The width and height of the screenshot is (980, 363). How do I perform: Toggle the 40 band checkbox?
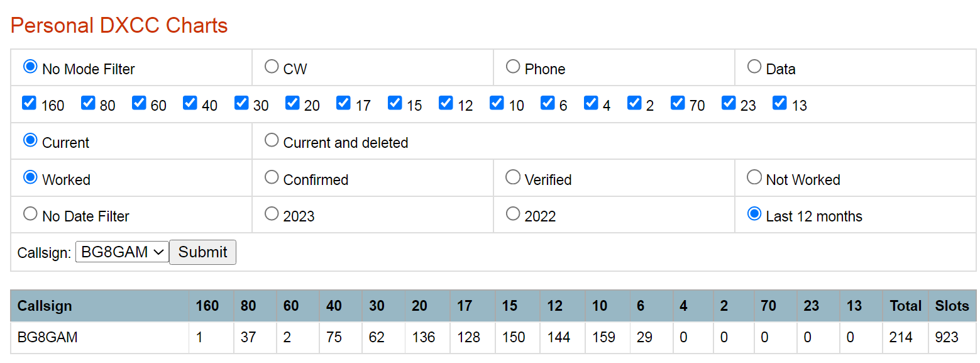190,103
